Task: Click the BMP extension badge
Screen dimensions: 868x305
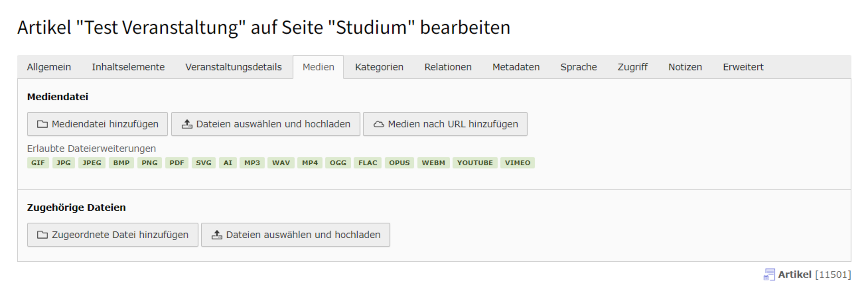Action: click(x=121, y=163)
